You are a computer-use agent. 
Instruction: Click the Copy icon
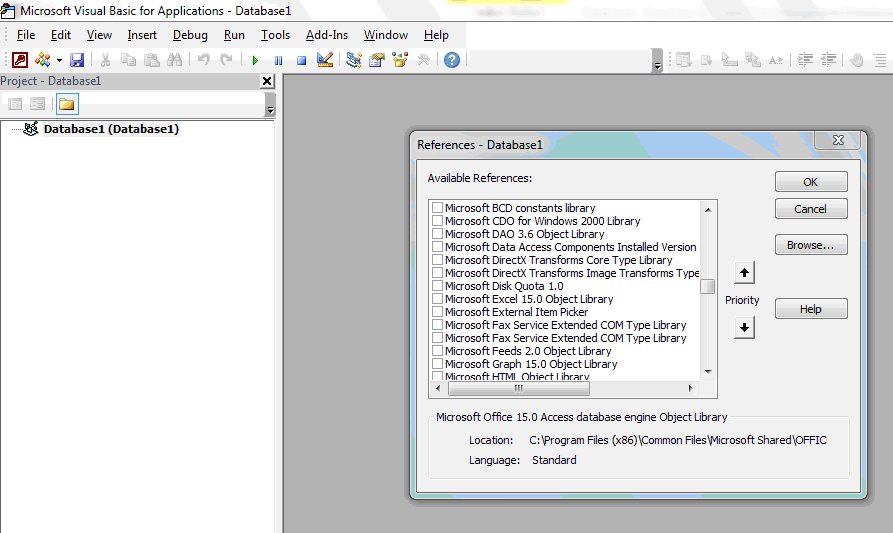pos(129,59)
